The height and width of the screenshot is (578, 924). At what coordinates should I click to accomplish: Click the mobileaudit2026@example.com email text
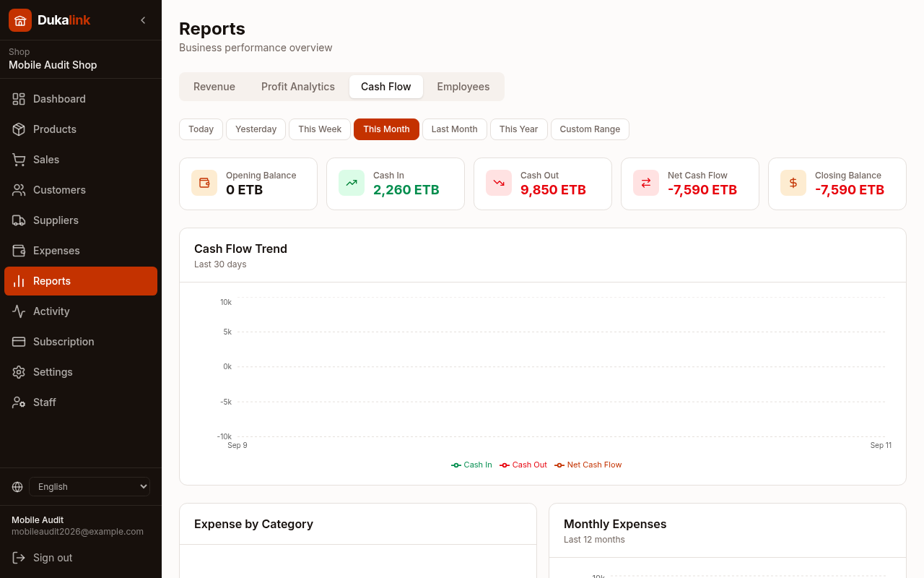point(77,532)
